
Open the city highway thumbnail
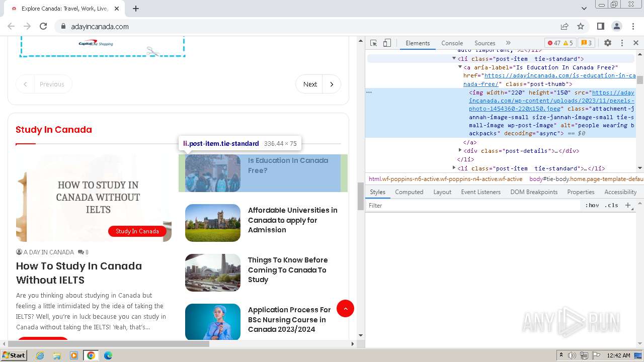tap(213, 273)
